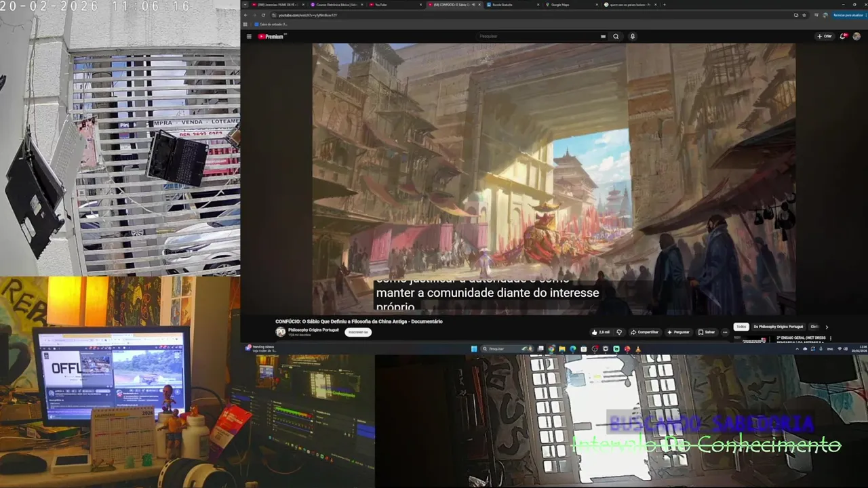This screenshot has height=488, width=868.
Task: Switch to the Escola Gratuita tab
Action: click(x=512, y=5)
